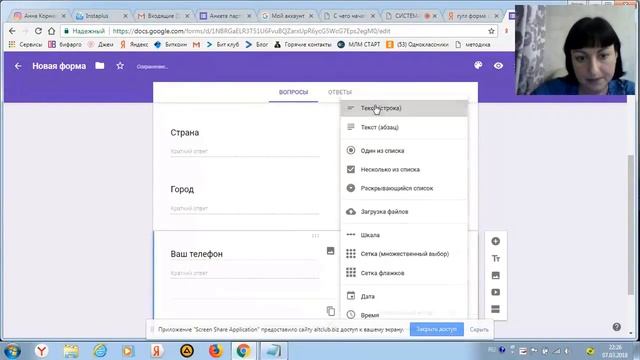Open Горячие контакты bookmark
The image size is (640, 360).
[303, 44]
